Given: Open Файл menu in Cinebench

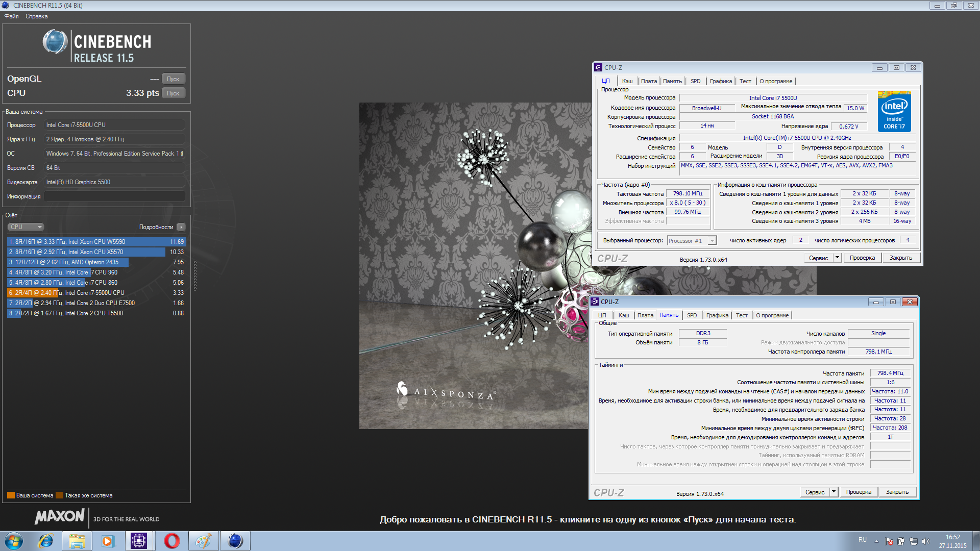Looking at the screenshot, I should pyautogui.click(x=11, y=16).
